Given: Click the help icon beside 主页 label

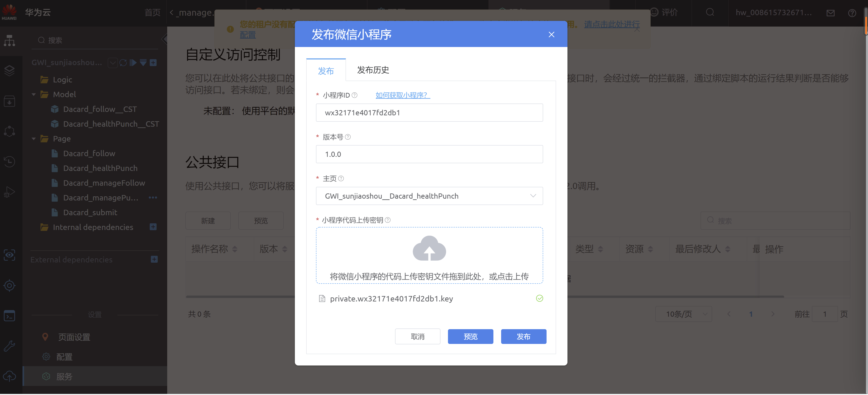Looking at the screenshot, I should click(341, 178).
